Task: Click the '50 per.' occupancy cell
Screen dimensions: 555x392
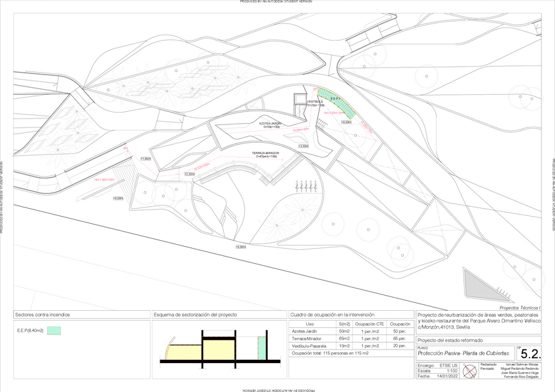Action: [400, 331]
